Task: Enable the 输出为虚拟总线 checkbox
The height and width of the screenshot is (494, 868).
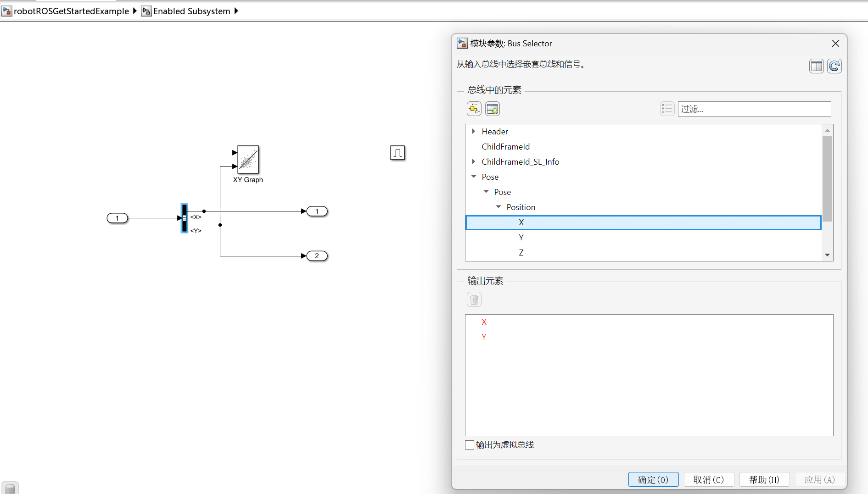Action: pos(470,444)
